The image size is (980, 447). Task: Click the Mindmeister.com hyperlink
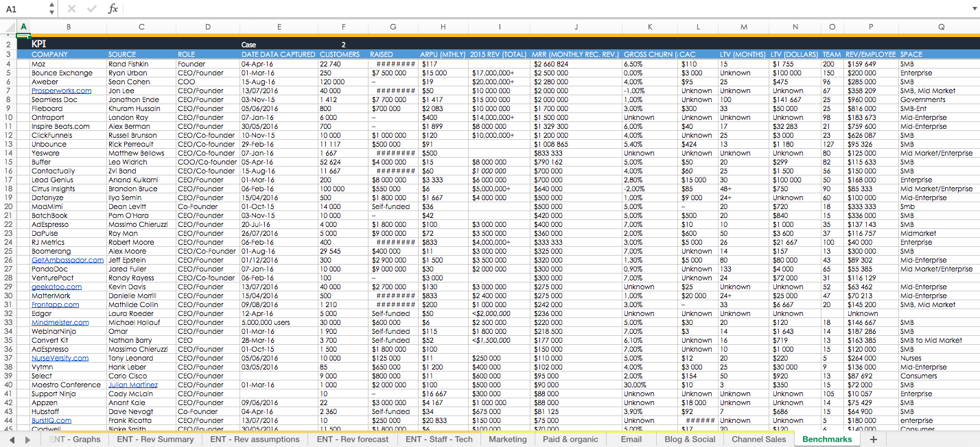coord(60,322)
